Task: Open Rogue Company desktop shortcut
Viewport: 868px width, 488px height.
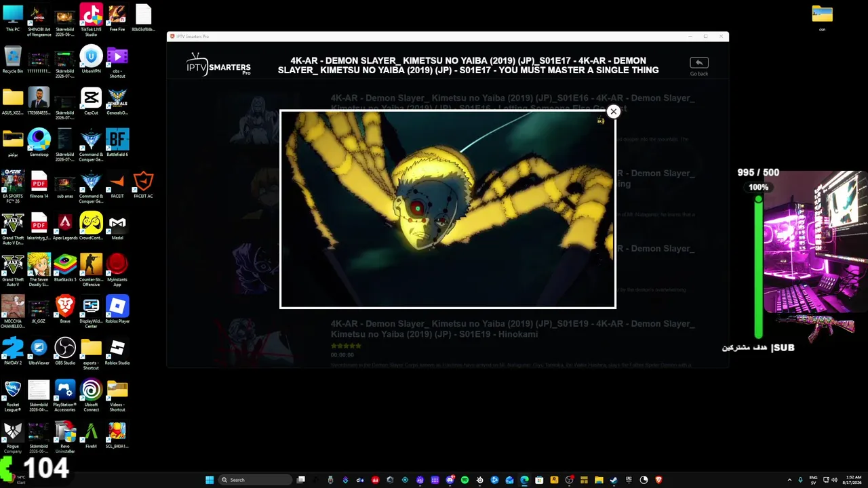Action: click(13, 437)
